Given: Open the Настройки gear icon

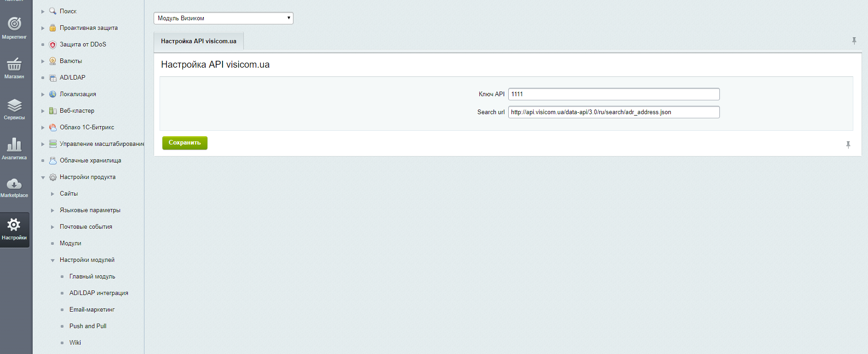Looking at the screenshot, I should coord(14,225).
